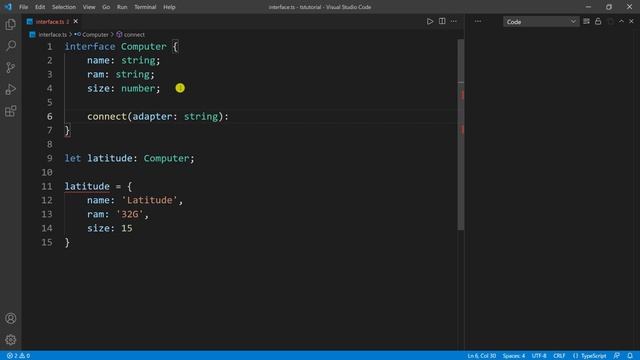Open editor More Actions ellipsis
This screenshot has height=360, width=640.
[x=454, y=21]
